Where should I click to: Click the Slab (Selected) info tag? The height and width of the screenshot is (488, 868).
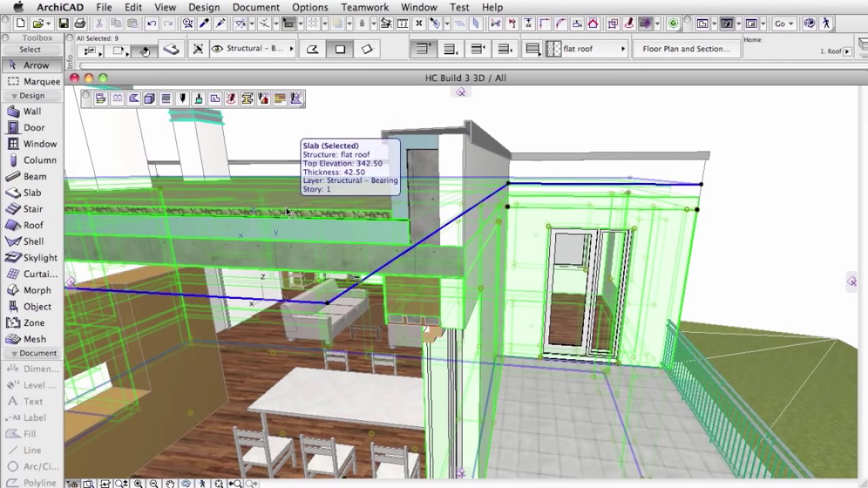coord(350,167)
